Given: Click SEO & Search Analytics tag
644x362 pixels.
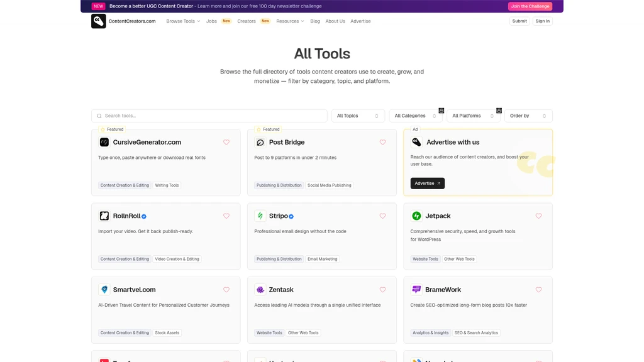Looking at the screenshot, I should [x=476, y=333].
